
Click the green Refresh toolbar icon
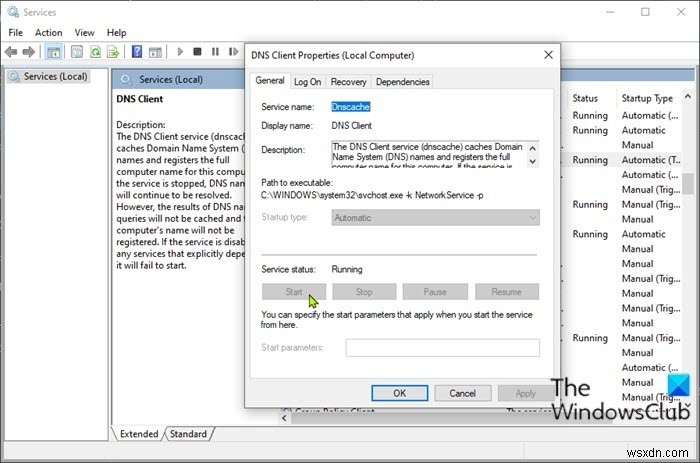(95, 52)
